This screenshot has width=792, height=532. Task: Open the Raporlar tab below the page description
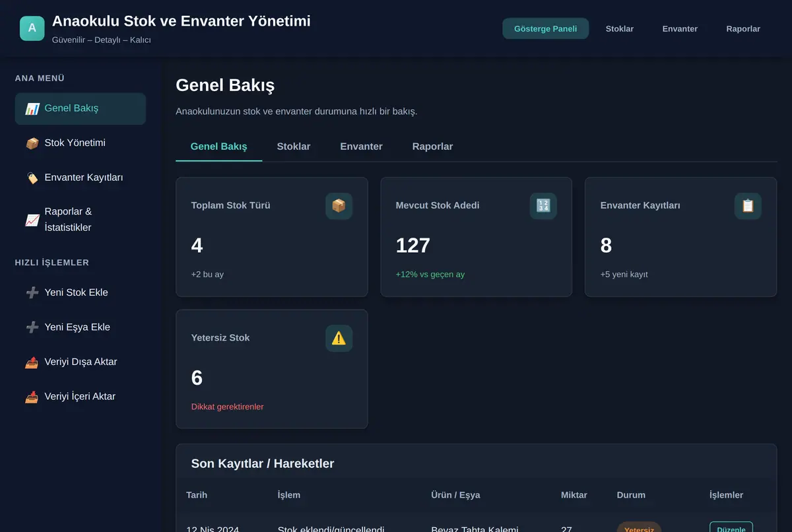point(432,147)
